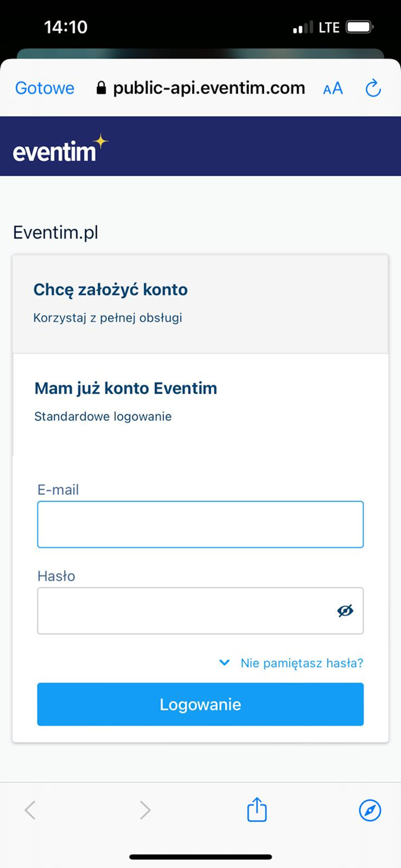This screenshot has height=868, width=401.
Task: Tap the forward navigation arrow
Action: coord(145,810)
